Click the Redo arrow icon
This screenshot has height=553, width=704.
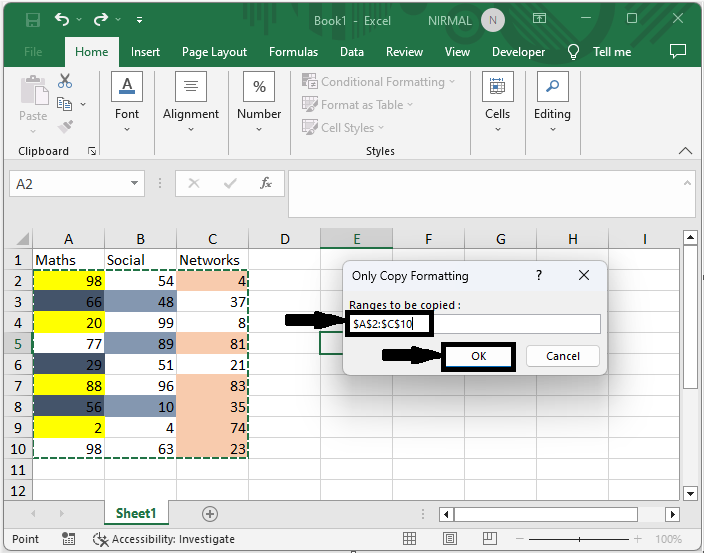pos(101,20)
